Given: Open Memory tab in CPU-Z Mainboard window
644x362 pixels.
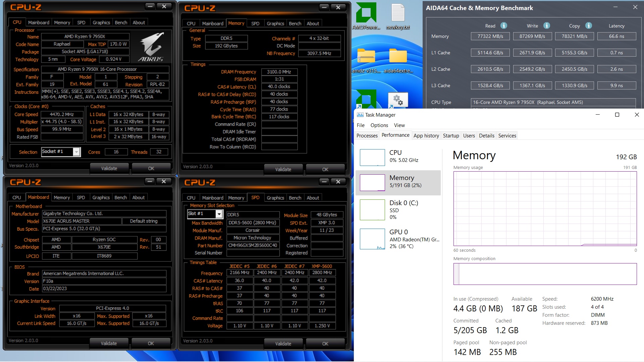Looking at the screenshot, I should point(62,197).
